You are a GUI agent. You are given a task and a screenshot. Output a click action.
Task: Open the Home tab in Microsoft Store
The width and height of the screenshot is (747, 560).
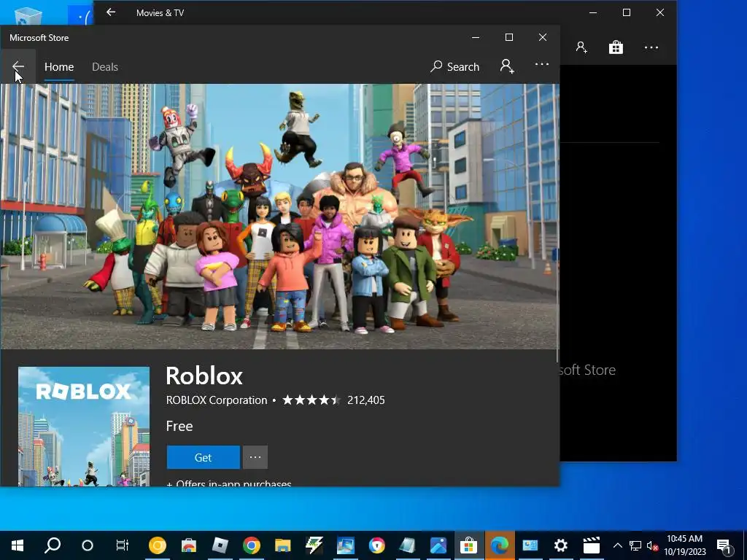pyautogui.click(x=59, y=66)
